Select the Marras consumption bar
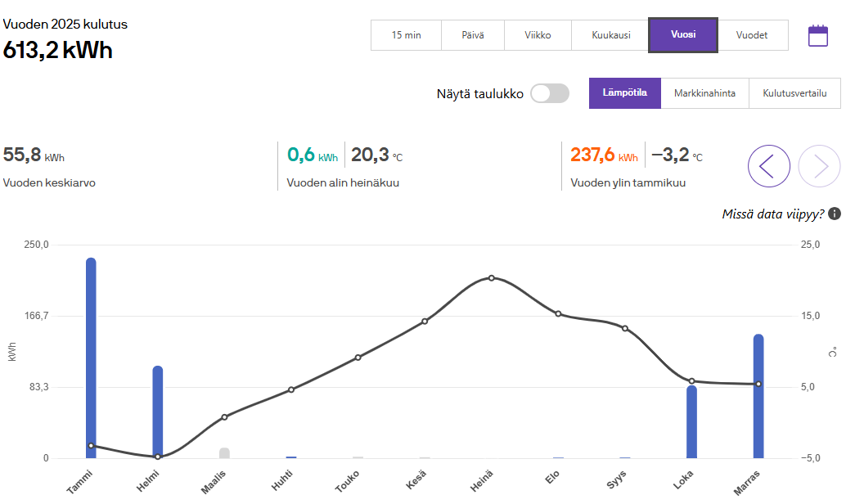Viewport: 846px width, 504px height. [758, 397]
